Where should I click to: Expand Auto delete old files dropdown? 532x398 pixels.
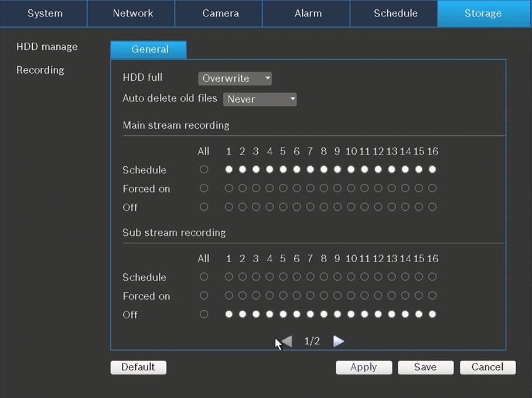point(260,99)
